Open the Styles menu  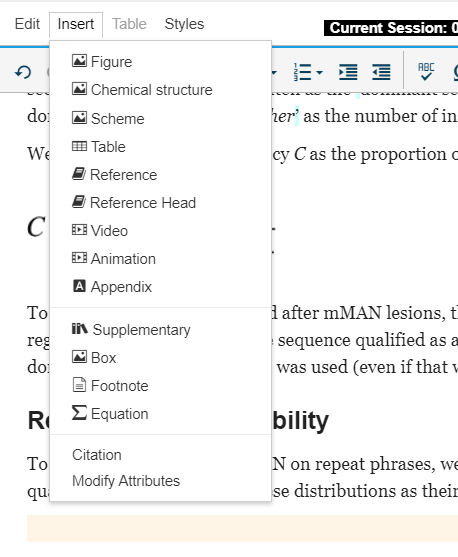(184, 24)
